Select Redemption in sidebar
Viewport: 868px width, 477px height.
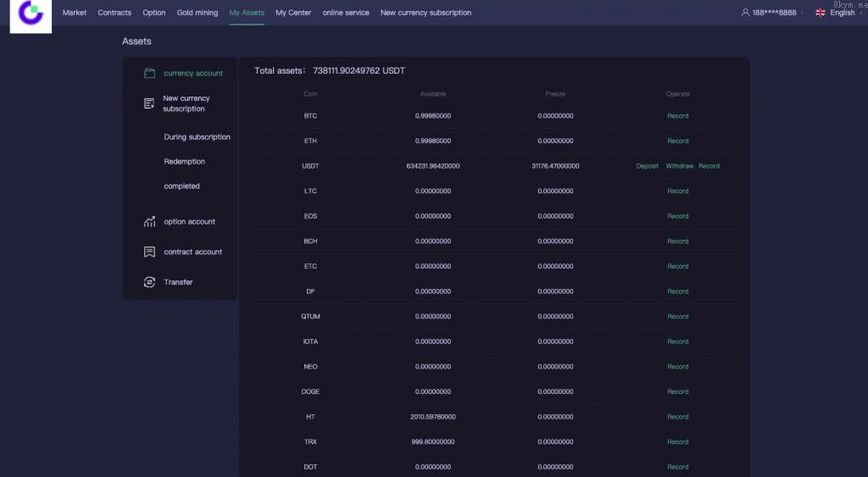pyautogui.click(x=184, y=162)
